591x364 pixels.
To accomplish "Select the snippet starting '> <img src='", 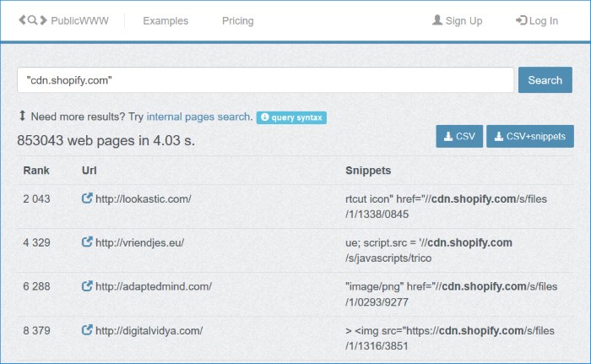I will 450,338.
